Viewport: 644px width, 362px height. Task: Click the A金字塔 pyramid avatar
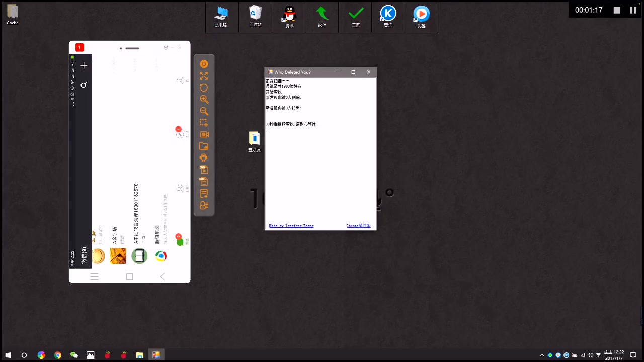pos(118,256)
